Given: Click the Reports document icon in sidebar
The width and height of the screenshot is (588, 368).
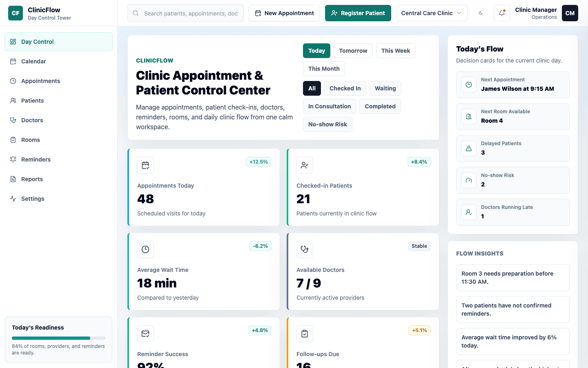Looking at the screenshot, I should tap(13, 179).
